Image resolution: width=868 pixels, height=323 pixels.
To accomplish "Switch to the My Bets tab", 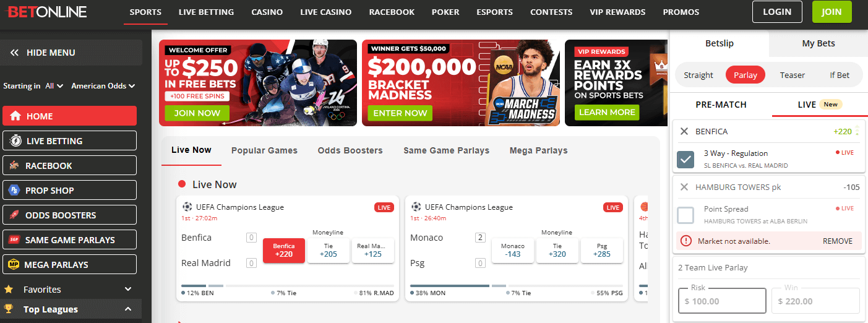I will click(x=819, y=43).
